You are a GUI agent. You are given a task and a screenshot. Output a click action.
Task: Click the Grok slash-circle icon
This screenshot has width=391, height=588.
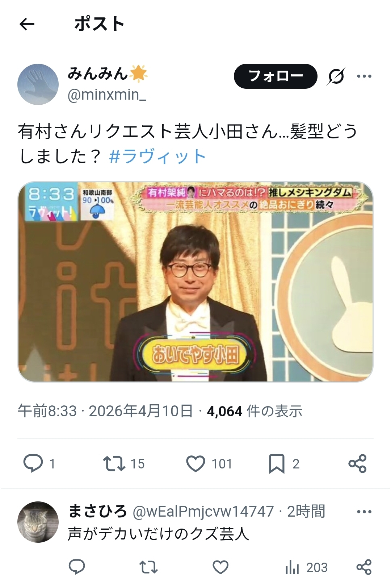point(336,76)
